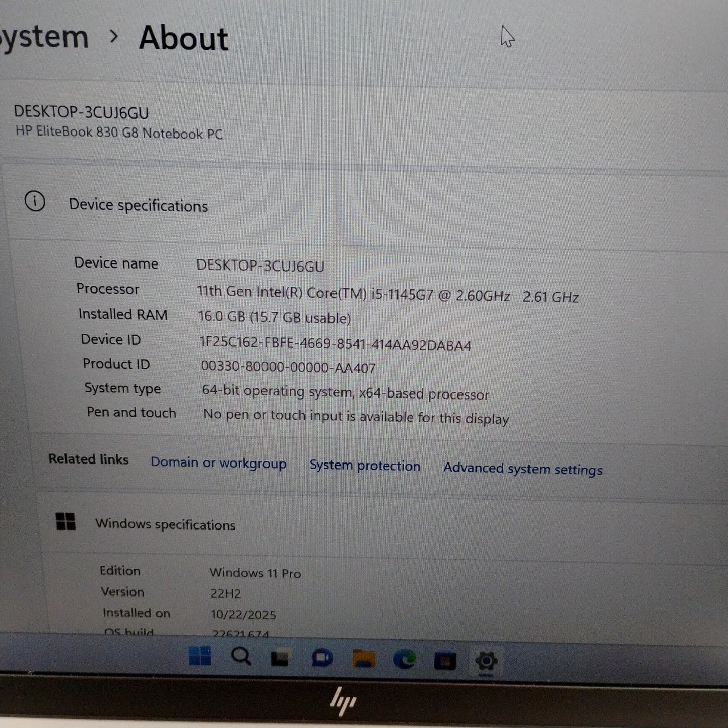The height and width of the screenshot is (728, 728).
Task: Collapse the Device specifications section
Action: click(139, 205)
